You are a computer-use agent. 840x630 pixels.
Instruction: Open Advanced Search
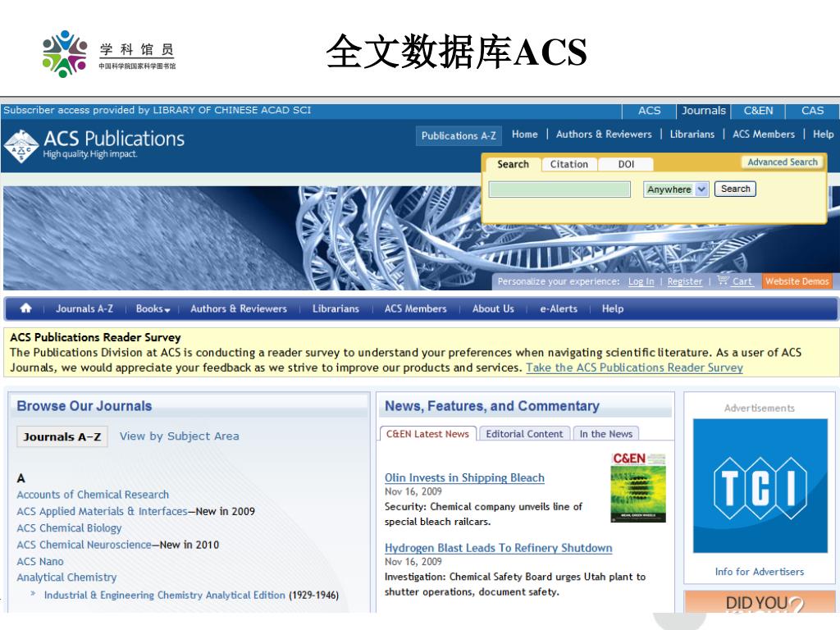click(782, 162)
